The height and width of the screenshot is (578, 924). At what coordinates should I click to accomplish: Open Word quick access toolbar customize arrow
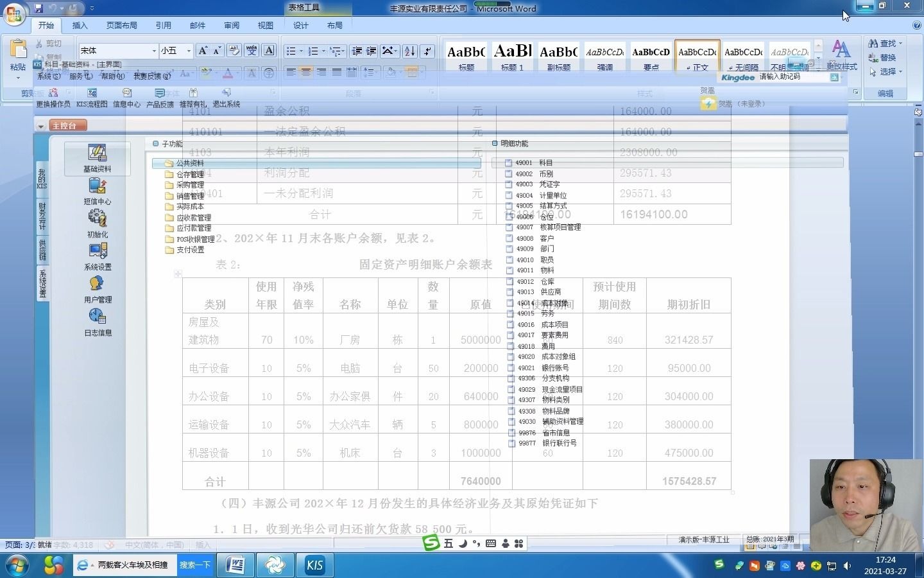click(x=92, y=8)
